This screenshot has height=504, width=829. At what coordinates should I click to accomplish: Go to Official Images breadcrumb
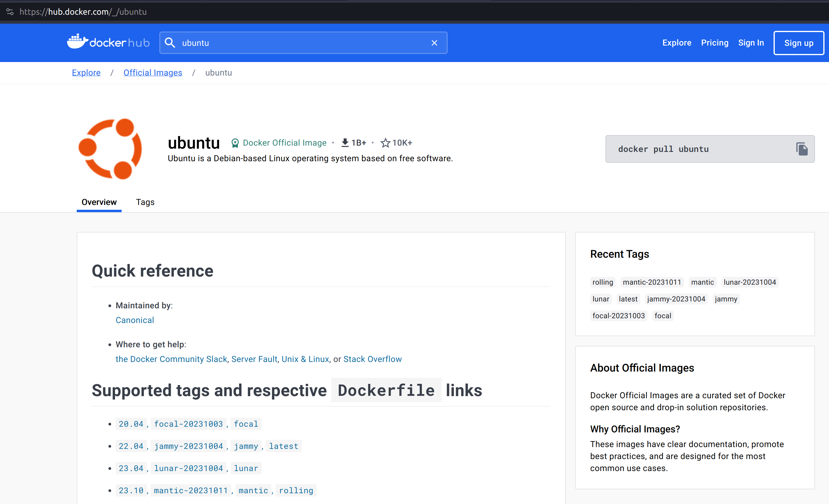tap(153, 73)
